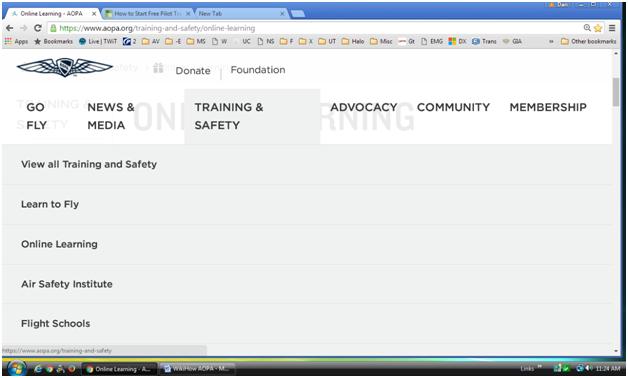The height and width of the screenshot is (378, 628).
Task: Click the page's vertical scrollbar thumb
Action: (616, 92)
